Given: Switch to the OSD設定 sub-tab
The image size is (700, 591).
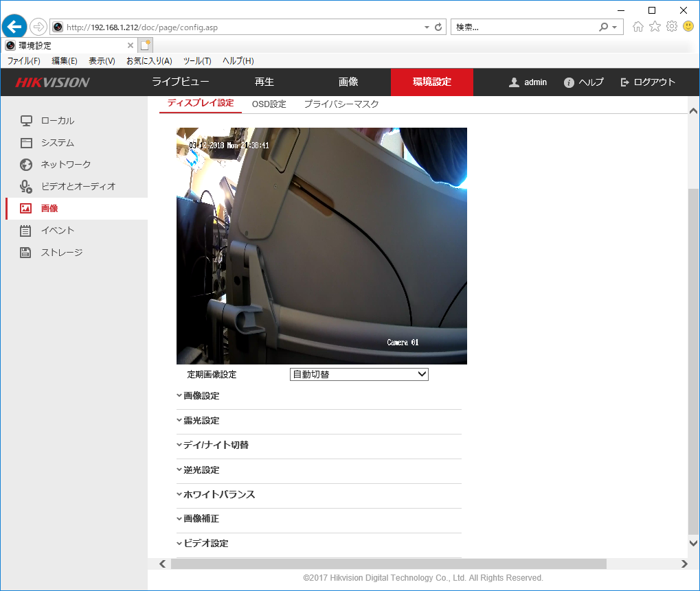Looking at the screenshot, I should (269, 104).
